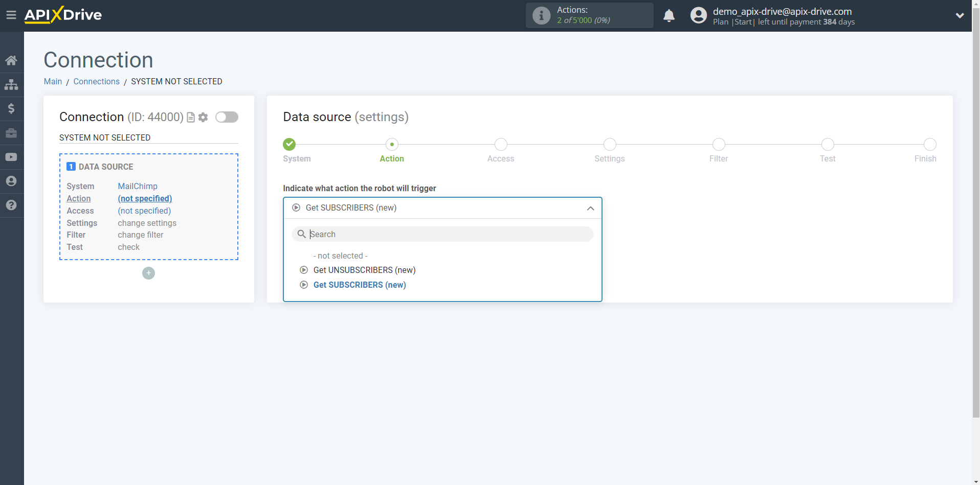This screenshot has height=485, width=980.
Task: Open the help question mark icon
Action: click(11, 205)
